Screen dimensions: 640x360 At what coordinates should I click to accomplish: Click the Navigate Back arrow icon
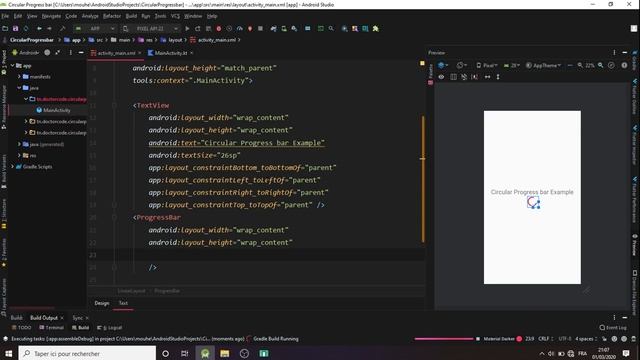[39, 29]
